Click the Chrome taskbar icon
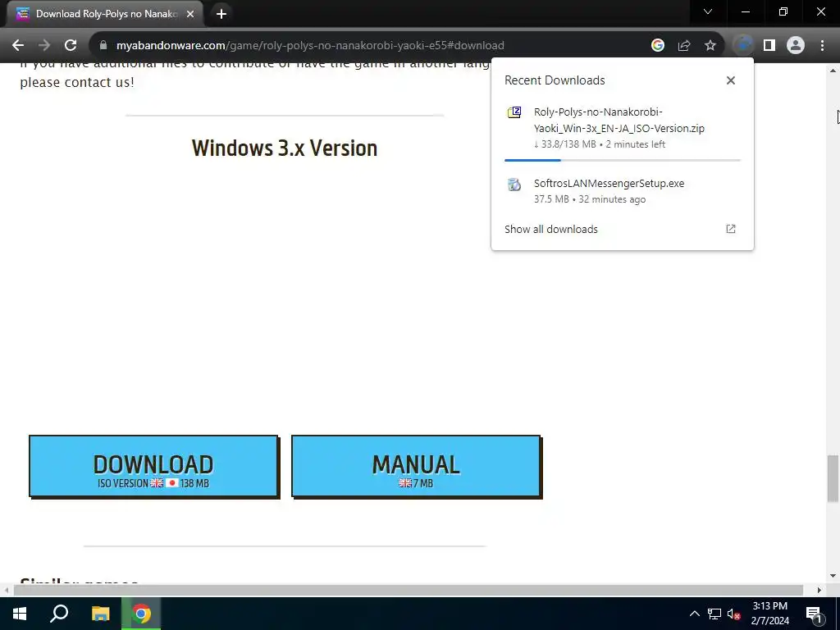The height and width of the screenshot is (630, 840). [141, 614]
